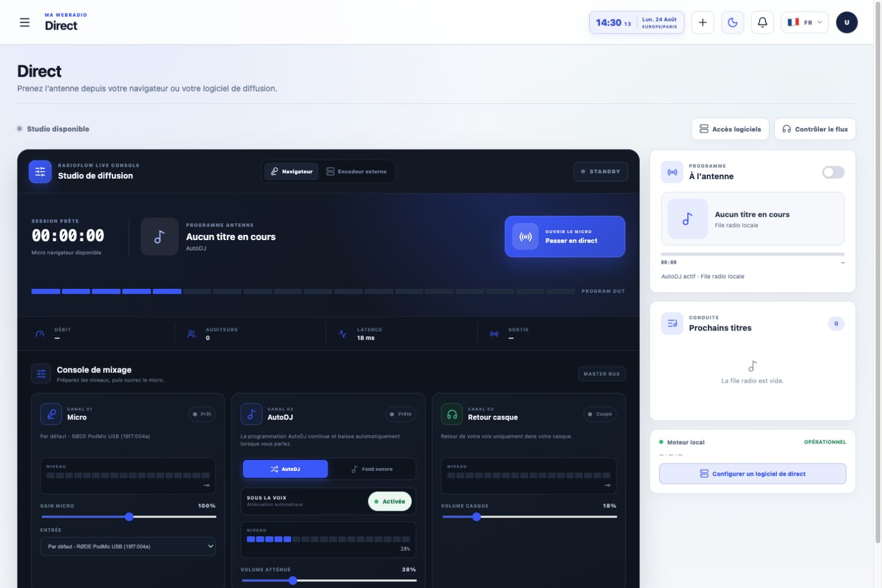
Task: Select the Fond sonore tab
Action: pos(372,469)
